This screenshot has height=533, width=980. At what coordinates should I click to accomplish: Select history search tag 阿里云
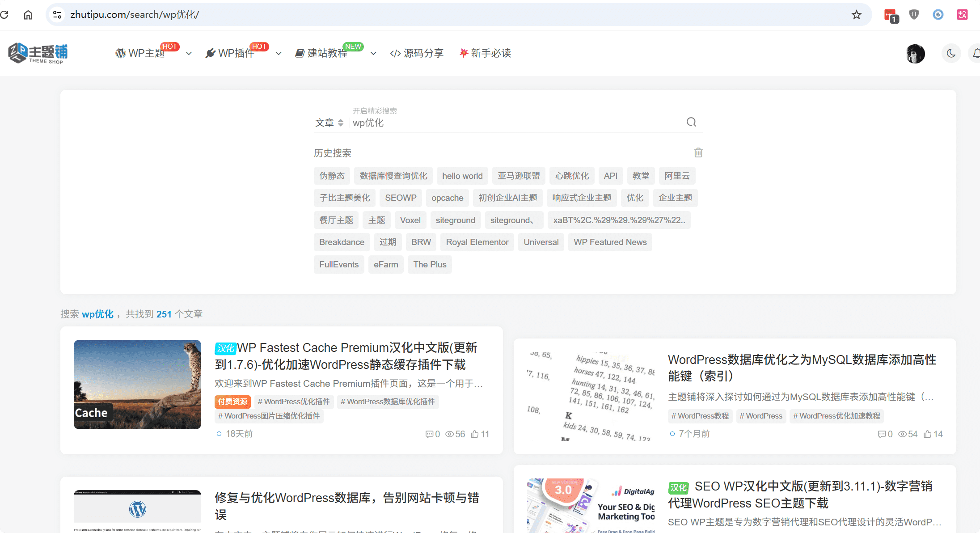pyautogui.click(x=677, y=176)
